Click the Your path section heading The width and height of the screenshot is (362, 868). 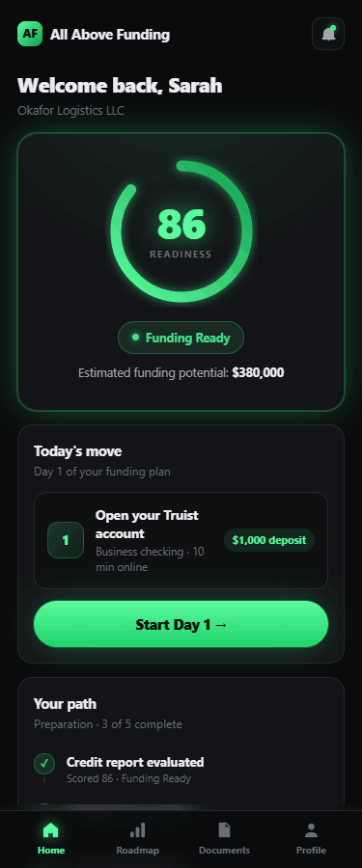point(65,704)
